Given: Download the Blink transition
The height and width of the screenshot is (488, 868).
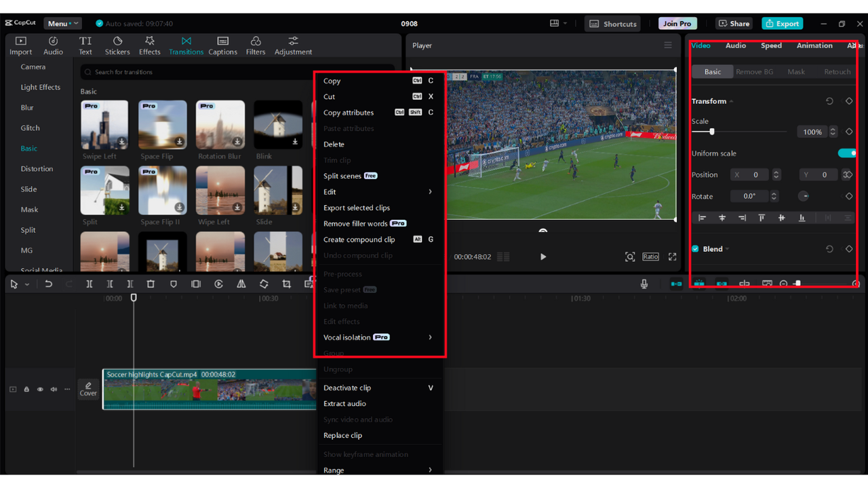Looking at the screenshot, I should (x=295, y=142).
